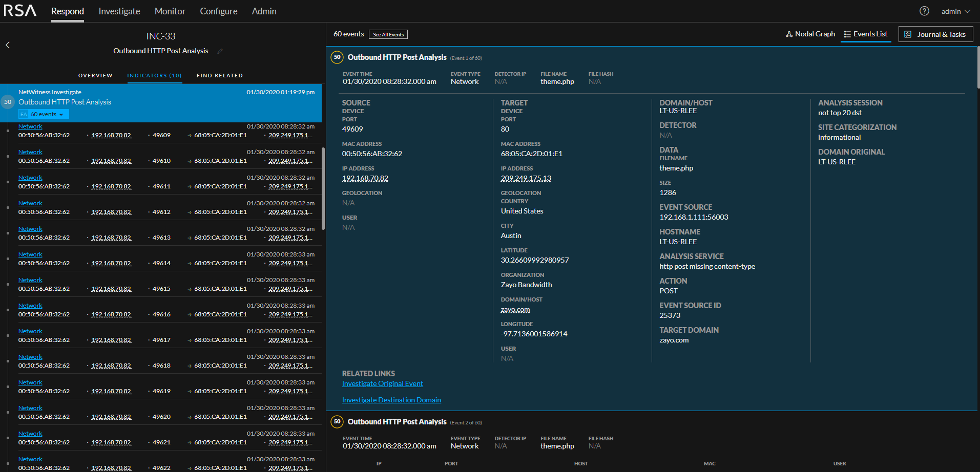The width and height of the screenshot is (980, 472).
Task: Click the indicators list vertical scrollbar
Action: pos(323,188)
